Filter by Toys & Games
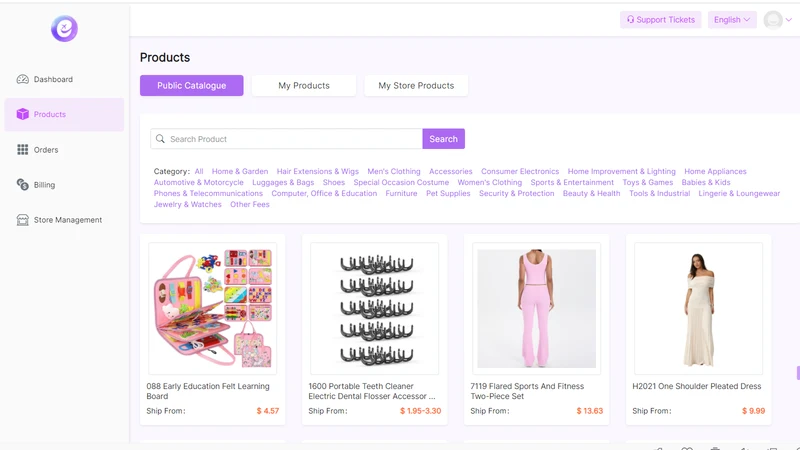 (x=647, y=182)
